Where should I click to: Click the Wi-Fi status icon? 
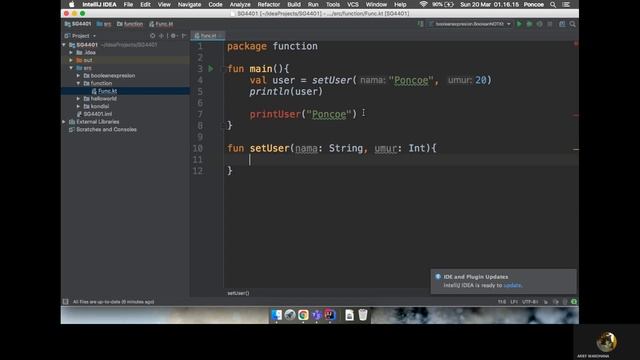click(x=423, y=4)
